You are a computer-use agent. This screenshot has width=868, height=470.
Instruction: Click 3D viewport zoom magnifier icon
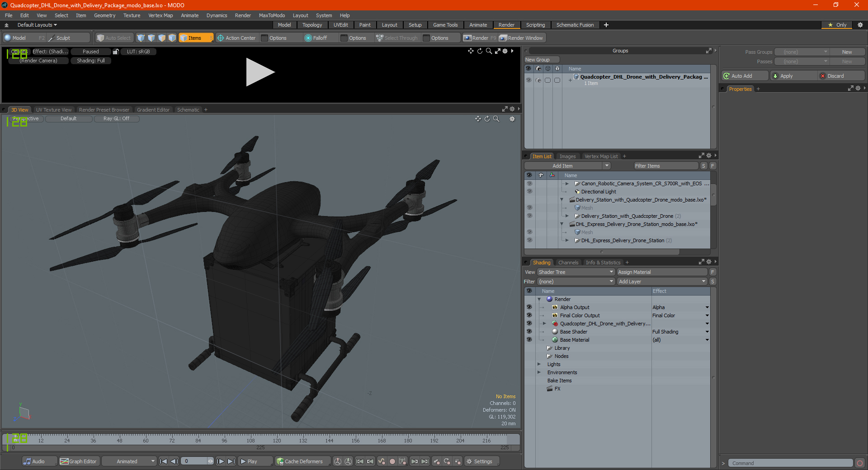[496, 119]
